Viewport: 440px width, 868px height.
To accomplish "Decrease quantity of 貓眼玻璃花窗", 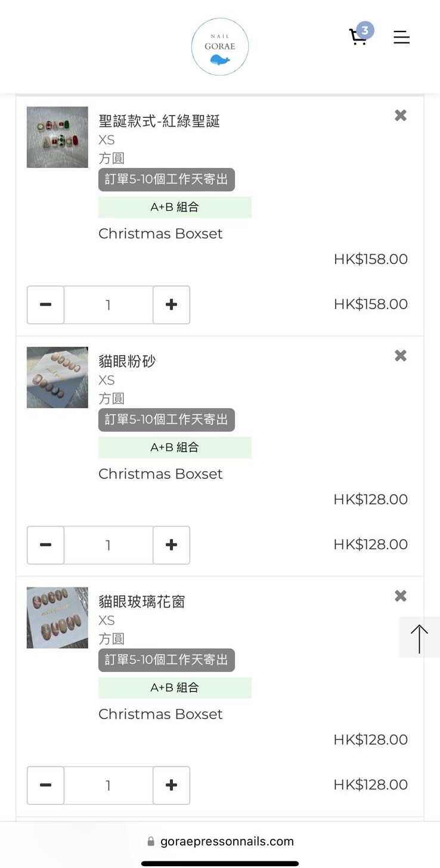I will [45, 785].
